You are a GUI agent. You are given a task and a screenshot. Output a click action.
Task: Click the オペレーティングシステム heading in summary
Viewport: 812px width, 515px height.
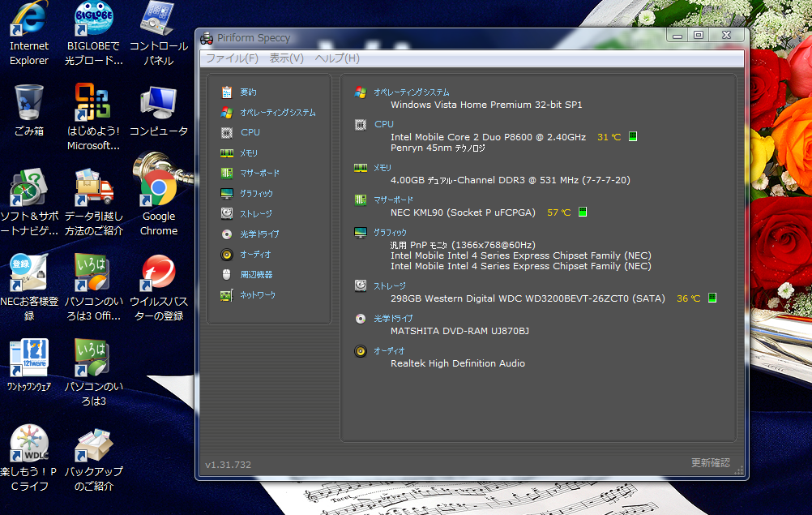pos(412,92)
